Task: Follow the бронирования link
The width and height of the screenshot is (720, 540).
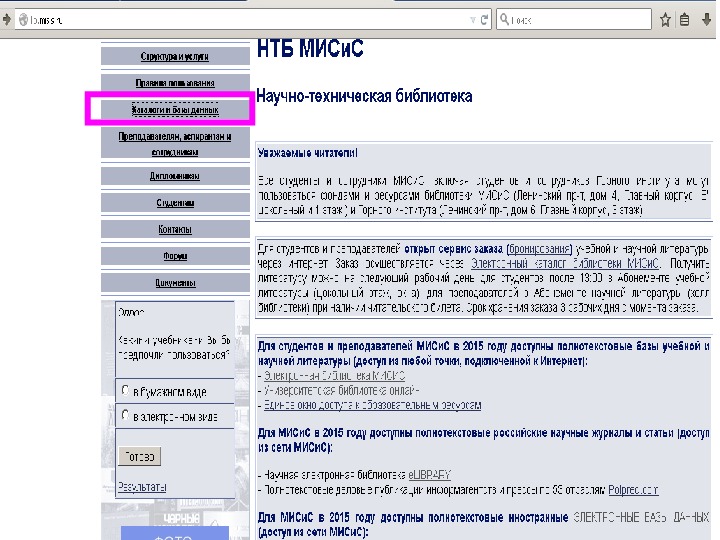Action: [x=540, y=249]
